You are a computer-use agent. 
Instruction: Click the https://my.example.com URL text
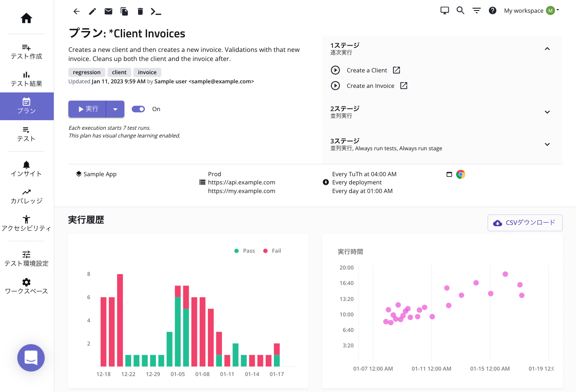click(242, 191)
